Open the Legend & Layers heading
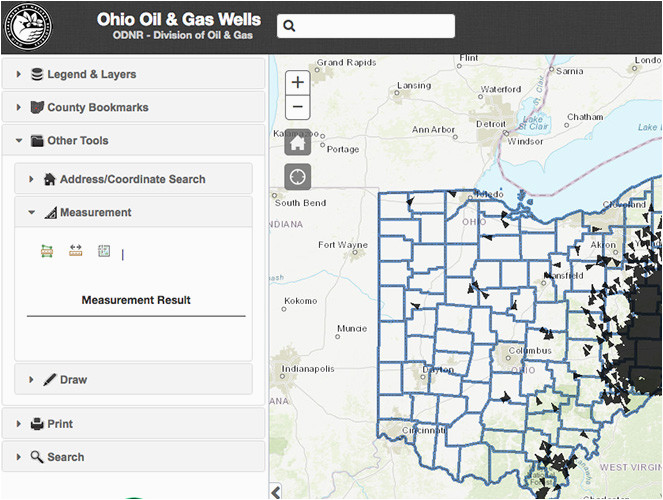The width and height of the screenshot is (663, 500). 92,74
